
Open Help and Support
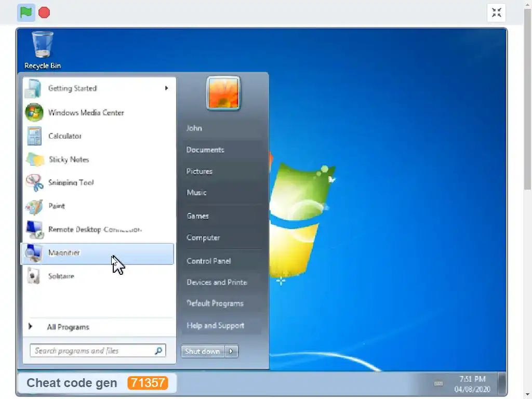coord(215,326)
